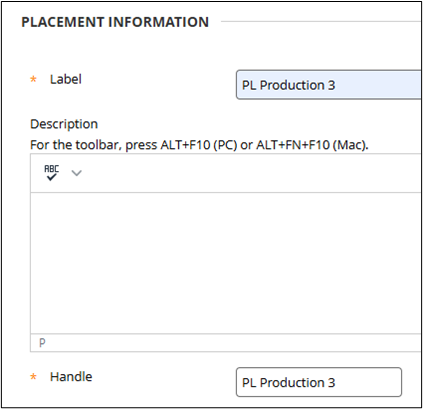Click the word Production in Label field
Image resolution: width=423 pixels, height=409 pixels.
pyautogui.click(x=292, y=85)
